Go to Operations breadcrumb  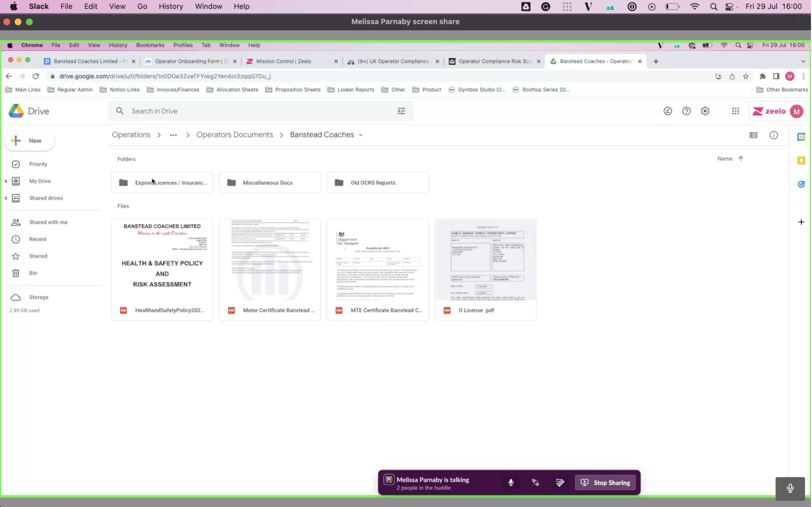[131, 135]
